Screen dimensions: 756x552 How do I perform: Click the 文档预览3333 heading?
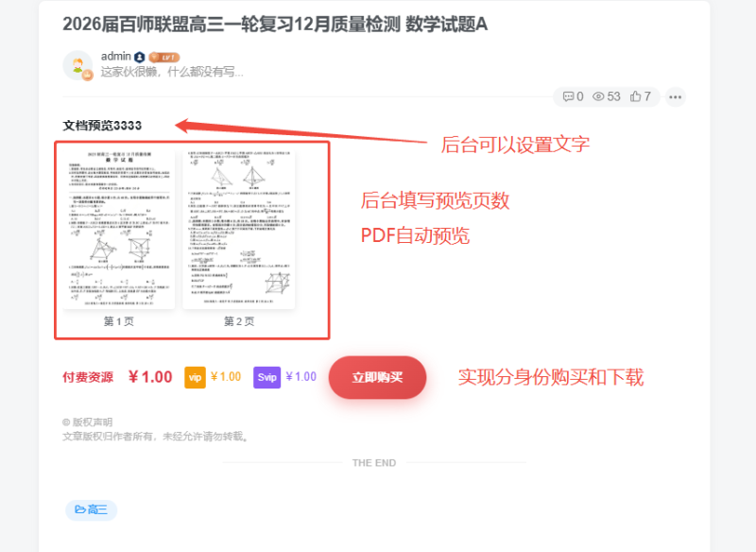click(102, 126)
